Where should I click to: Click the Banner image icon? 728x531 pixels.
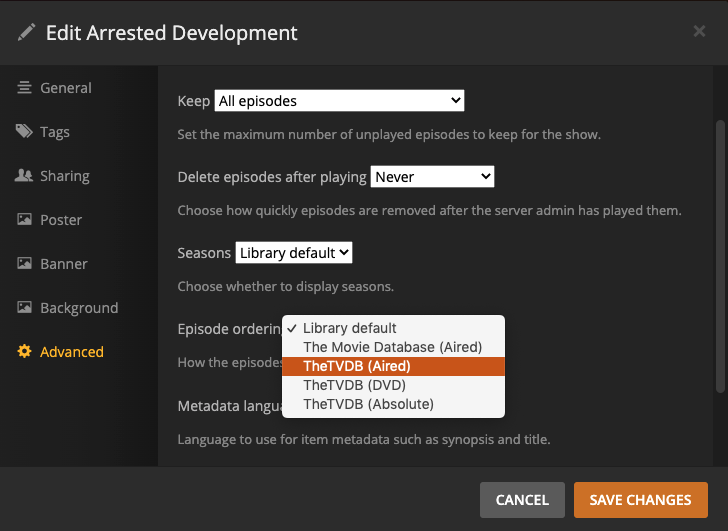[24, 264]
